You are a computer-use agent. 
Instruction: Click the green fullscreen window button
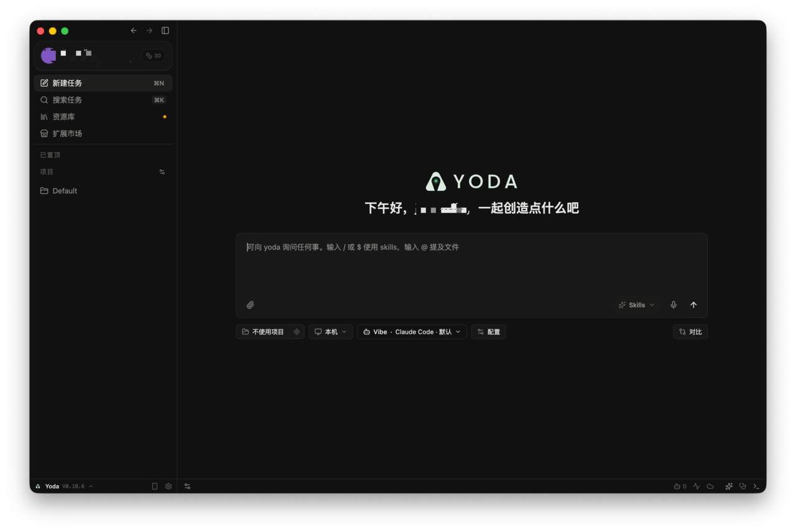(65, 31)
